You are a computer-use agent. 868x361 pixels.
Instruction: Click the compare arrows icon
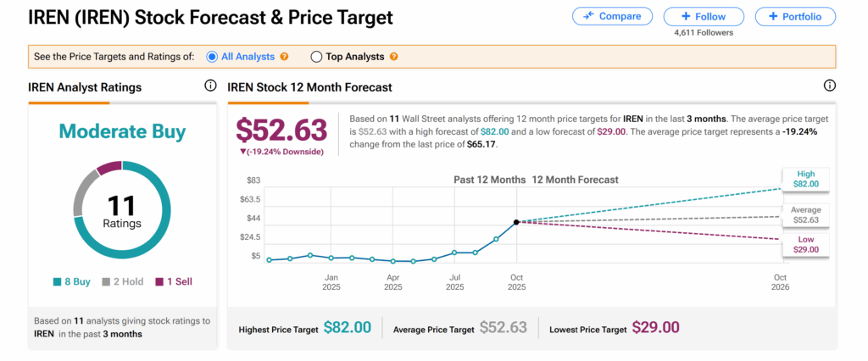coord(588,16)
